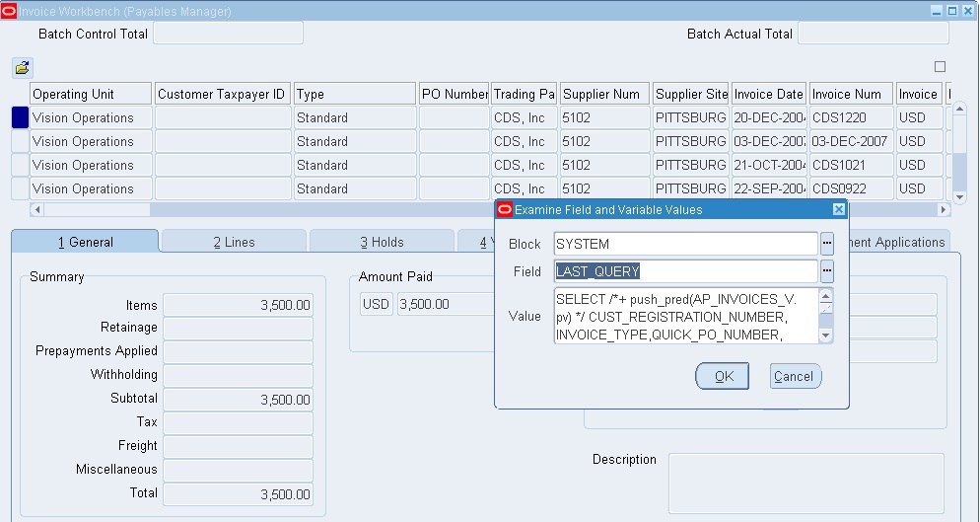
Task: Click Type column header
Action: pos(354,94)
